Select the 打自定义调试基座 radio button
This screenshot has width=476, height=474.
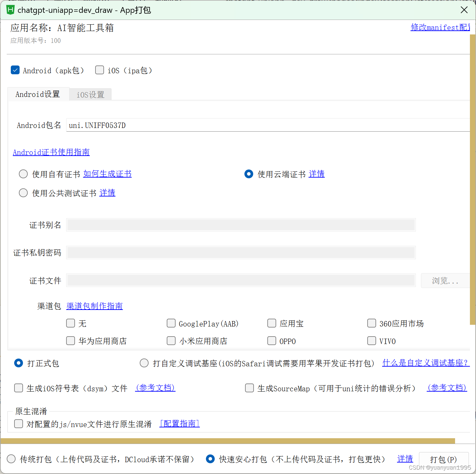tap(144, 363)
